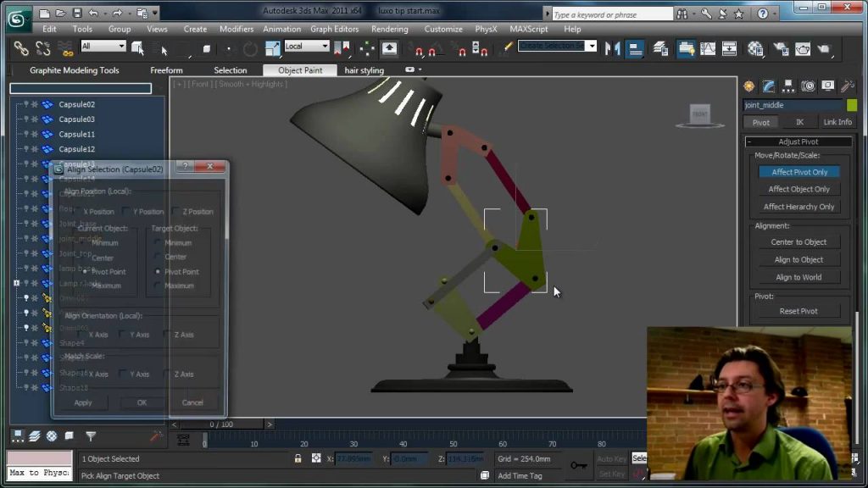868x488 pixels.
Task: Select Capsule03 in the object list
Action: click(x=75, y=119)
